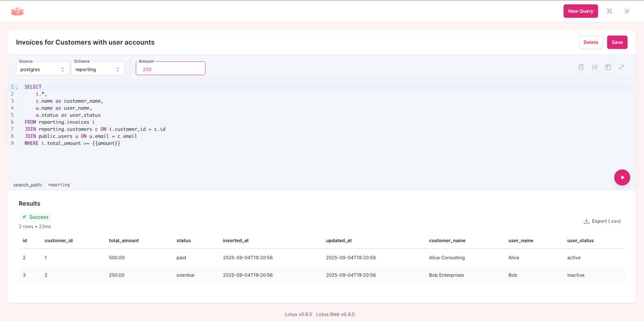Click the Lotus flower logo
The height and width of the screenshot is (321, 644).
[x=17, y=11]
